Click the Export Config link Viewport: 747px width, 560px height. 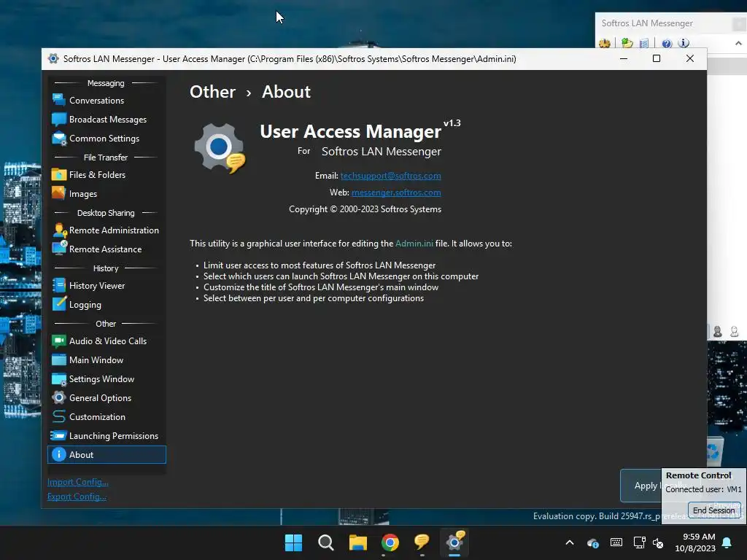click(77, 497)
